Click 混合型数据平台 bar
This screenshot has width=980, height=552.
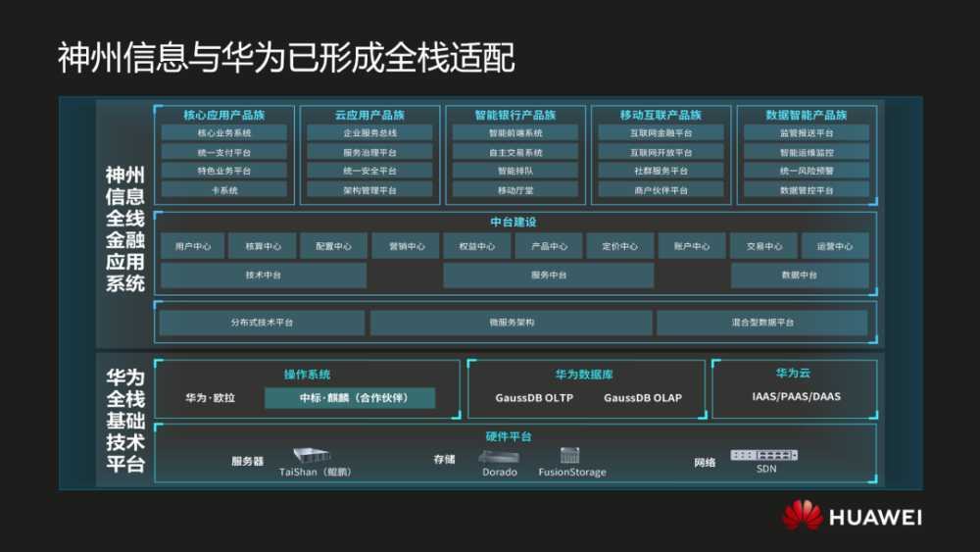[762, 323]
